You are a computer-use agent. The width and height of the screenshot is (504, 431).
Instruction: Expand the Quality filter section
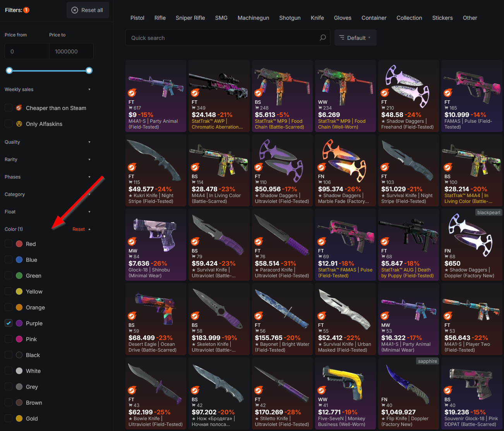(x=48, y=142)
